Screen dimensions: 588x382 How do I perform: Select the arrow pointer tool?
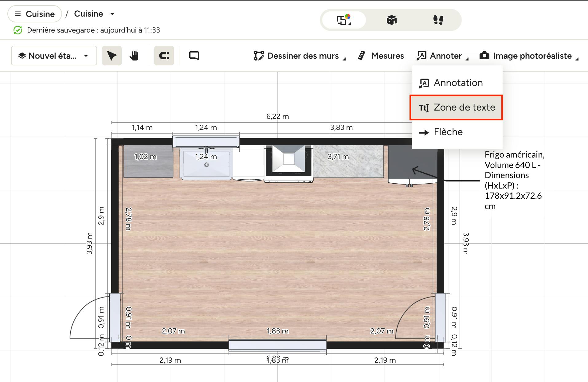(x=112, y=56)
